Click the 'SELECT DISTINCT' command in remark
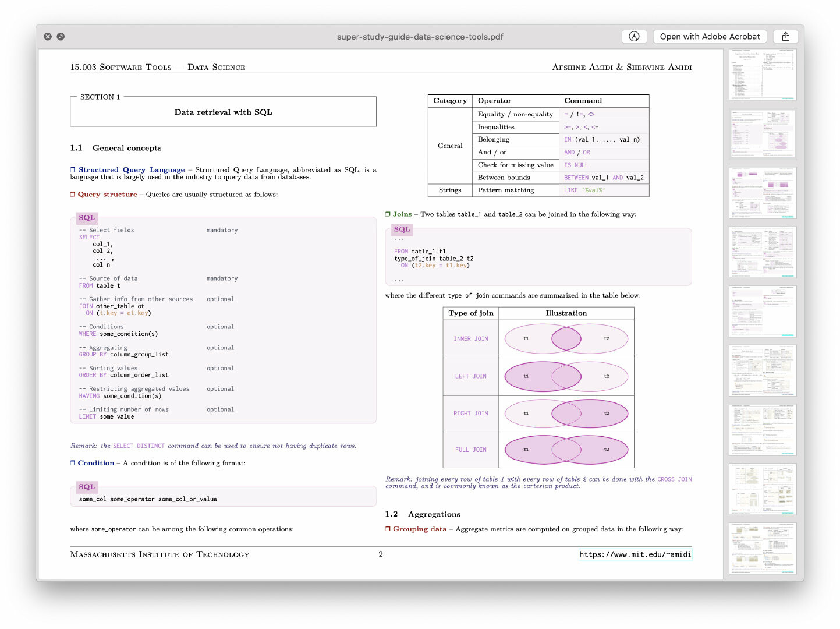Screen dimensions: 840x629 [139, 446]
